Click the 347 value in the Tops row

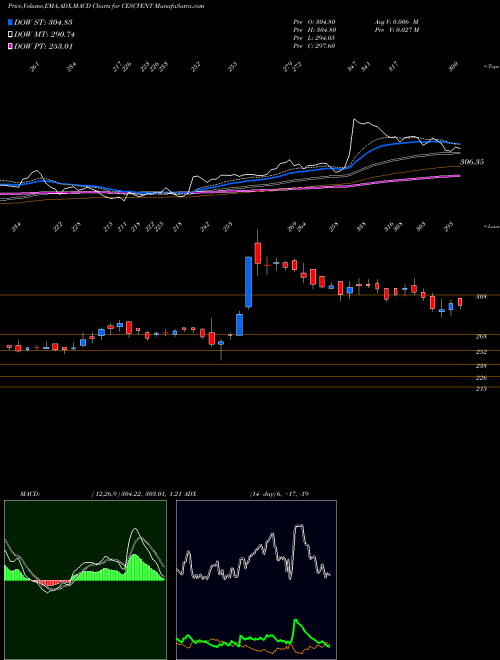point(352,67)
